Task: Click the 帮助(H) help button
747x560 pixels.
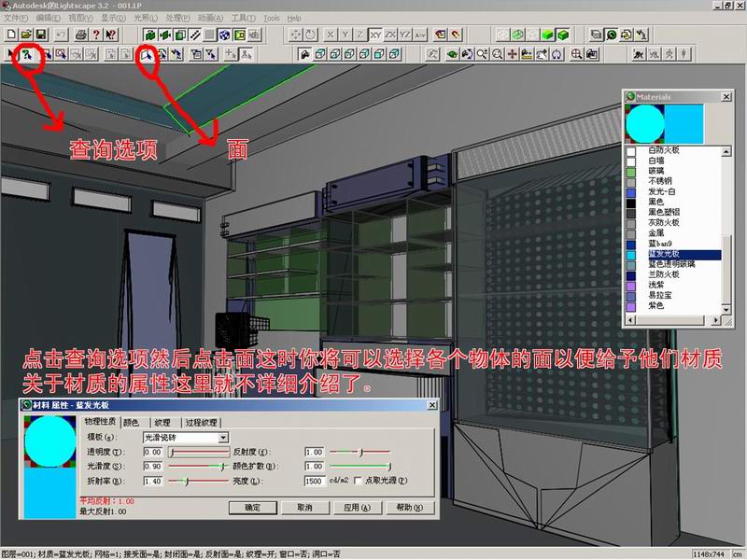Action: click(x=410, y=508)
